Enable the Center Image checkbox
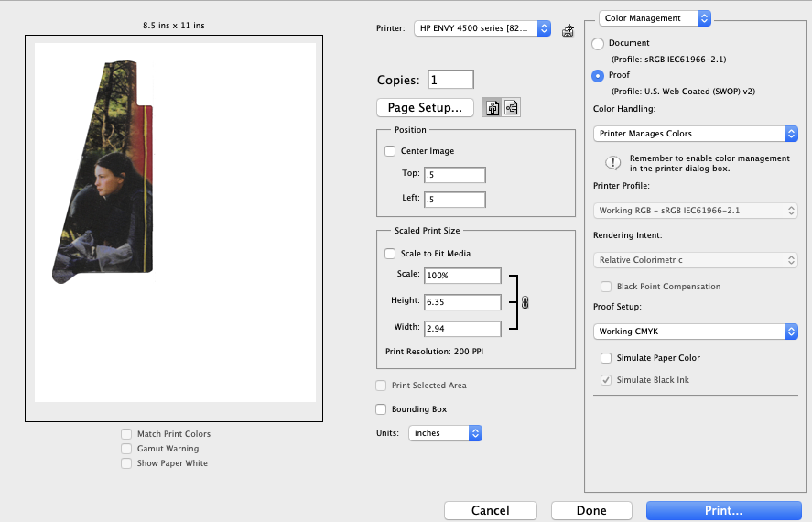 click(390, 151)
